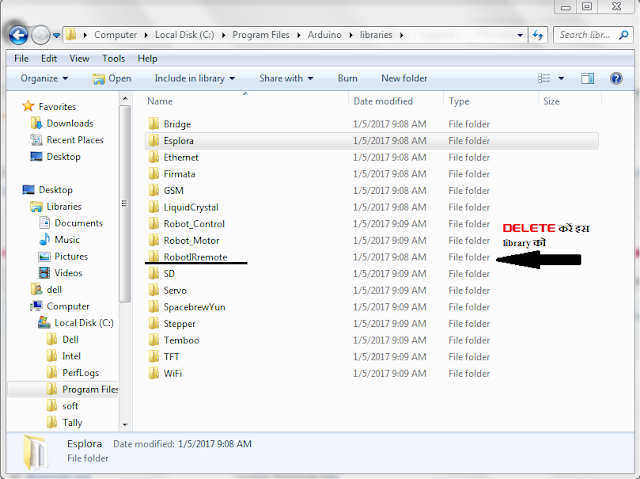Select the SD folder icon
640x479 pixels.
(153, 274)
